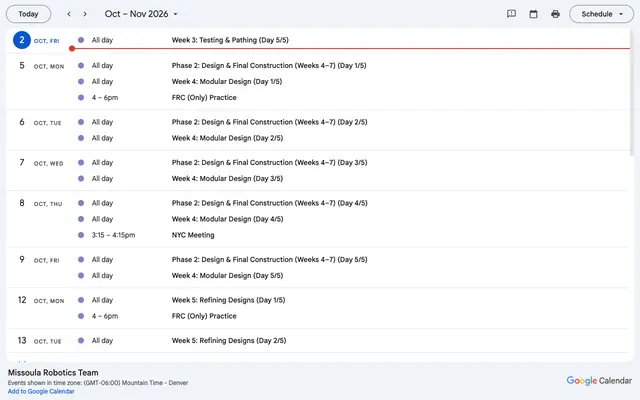Open Phase 2 Design & Final Construction (Day 1/5)
The width and height of the screenshot is (640, 400).
[269, 65]
